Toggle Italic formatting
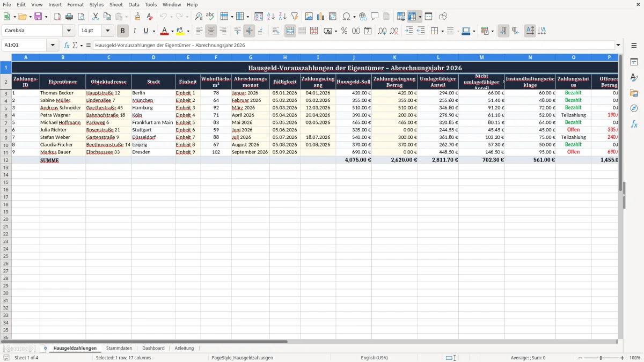Viewport: 644px width, 362px height. pos(135,31)
